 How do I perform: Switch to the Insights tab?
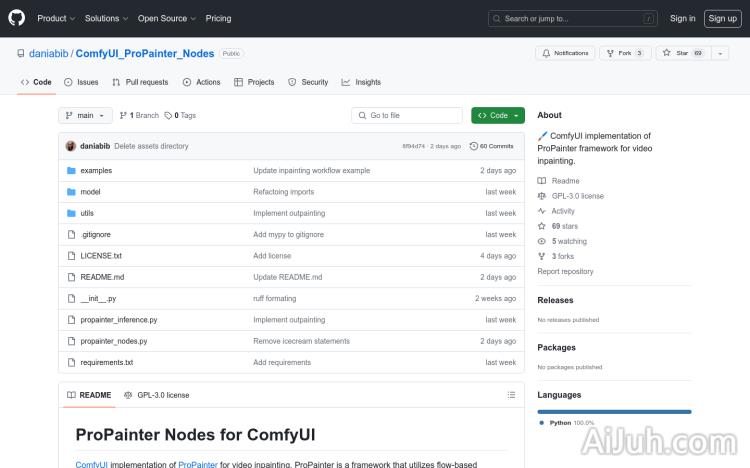pyautogui.click(x=361, y=82)
